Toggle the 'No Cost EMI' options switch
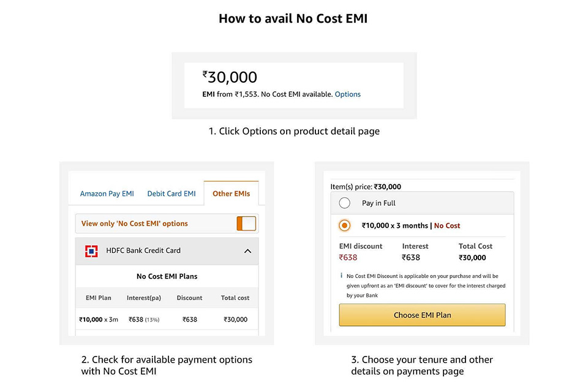Viewport: 588px width, 392px height. [x=246, y=224]
